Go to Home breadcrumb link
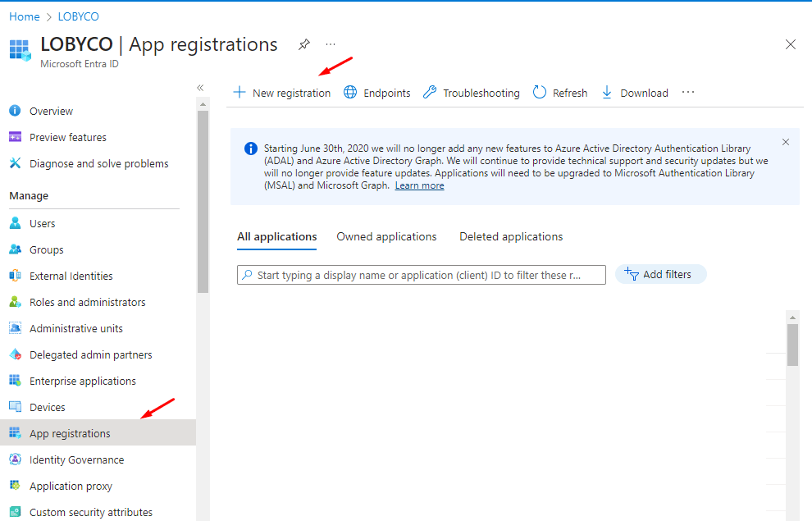This screenshot has height=521, width=812. tap(25, 16)
